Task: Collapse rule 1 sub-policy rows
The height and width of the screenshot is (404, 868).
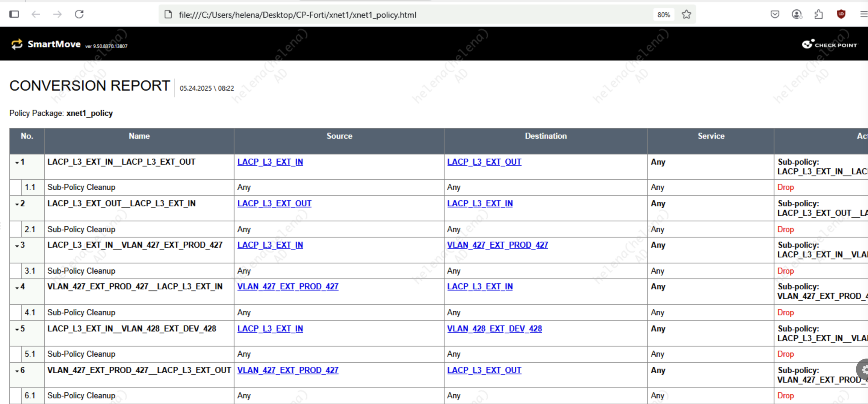Action: pos(17,163)
